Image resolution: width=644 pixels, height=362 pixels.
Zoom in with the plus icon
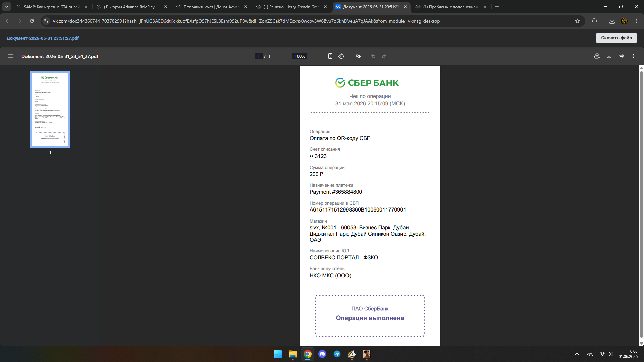(314, 56)
